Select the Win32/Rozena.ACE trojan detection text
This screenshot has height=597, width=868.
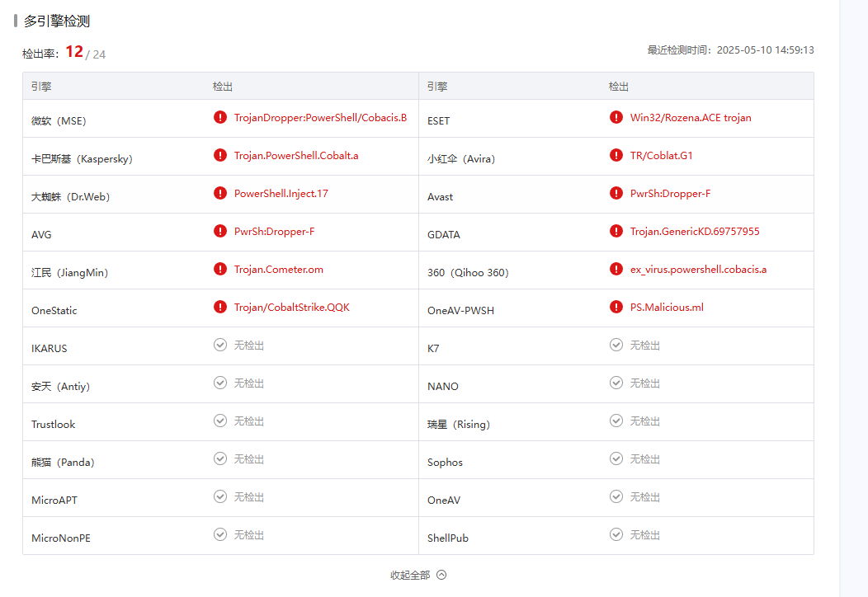pos(691,118)
